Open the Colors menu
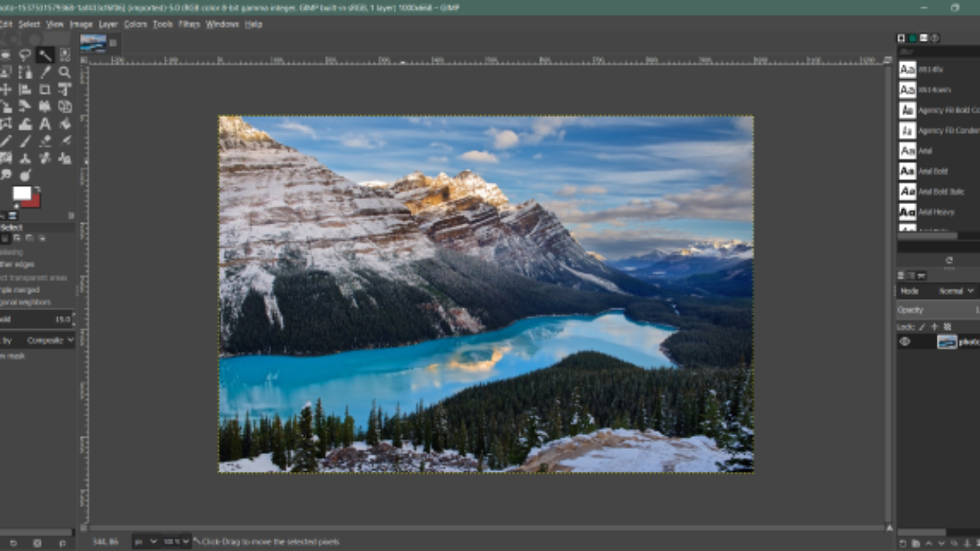 pyautogui.click(x=136, y=24)
